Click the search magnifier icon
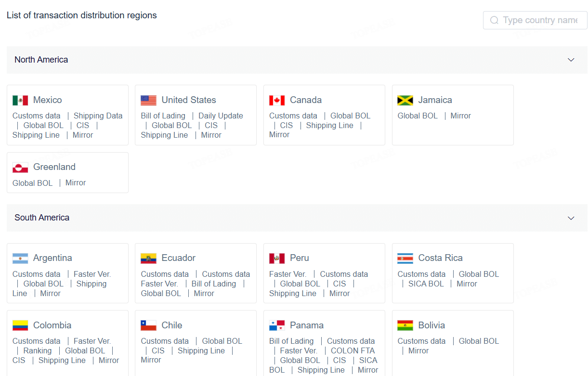Screen dimensions: 588x376 coord(494,20)
